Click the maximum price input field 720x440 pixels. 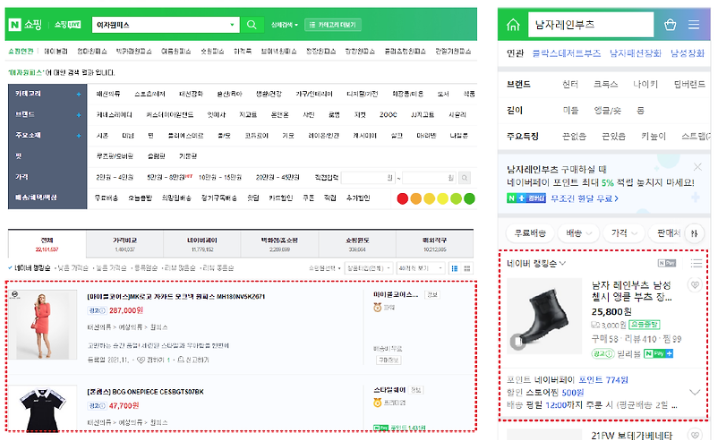tap(429, 177)
